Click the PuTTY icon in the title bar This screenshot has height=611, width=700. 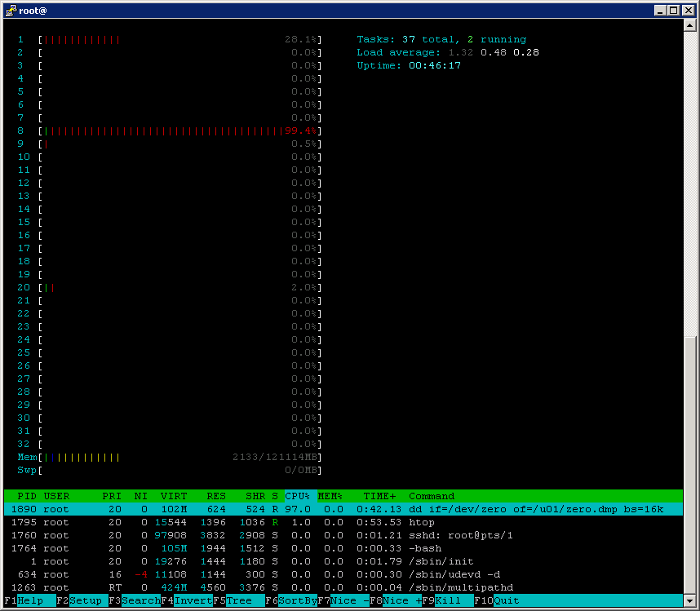11,10
